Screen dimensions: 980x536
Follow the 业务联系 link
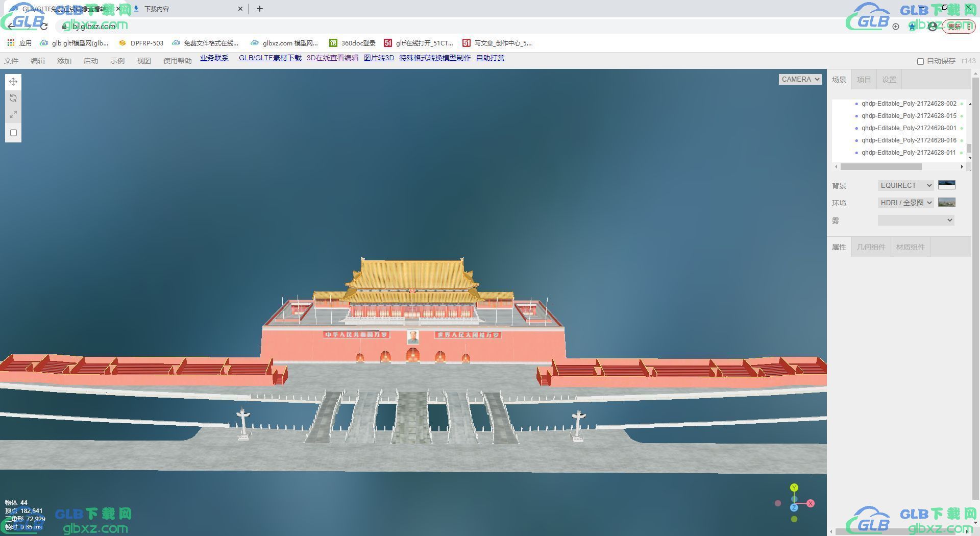(x=214, y=58)
